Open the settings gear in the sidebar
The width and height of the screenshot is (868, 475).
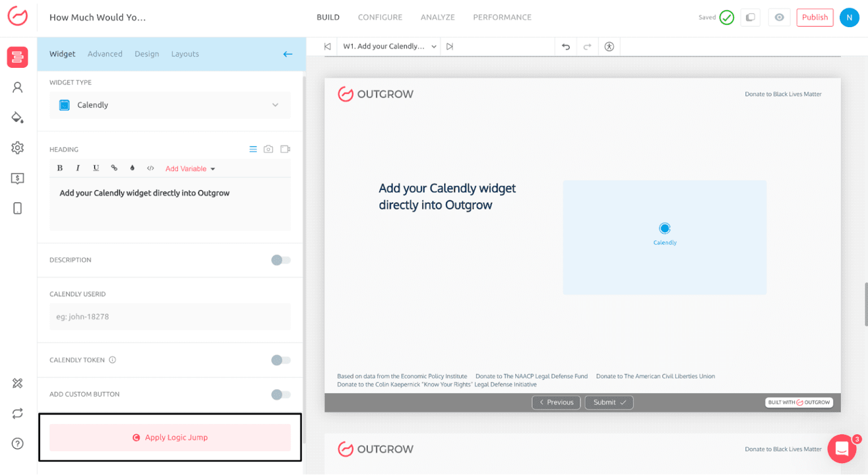pos(18,148)
